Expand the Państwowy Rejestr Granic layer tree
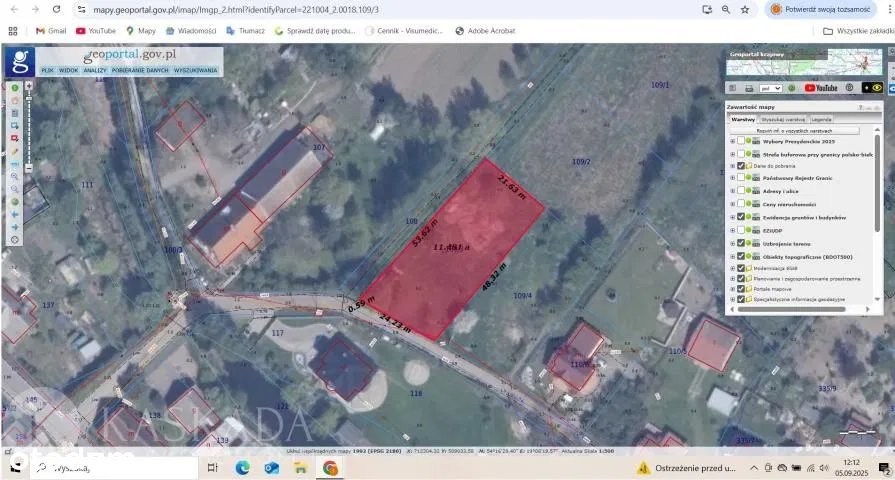The image size is (895, 480). pos(732,178)
